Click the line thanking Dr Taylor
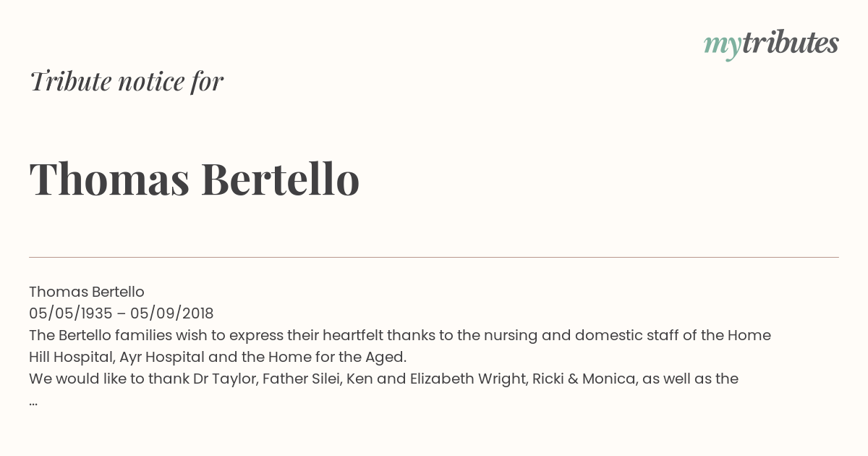This screenshot has height=456, width=868. 383,379
